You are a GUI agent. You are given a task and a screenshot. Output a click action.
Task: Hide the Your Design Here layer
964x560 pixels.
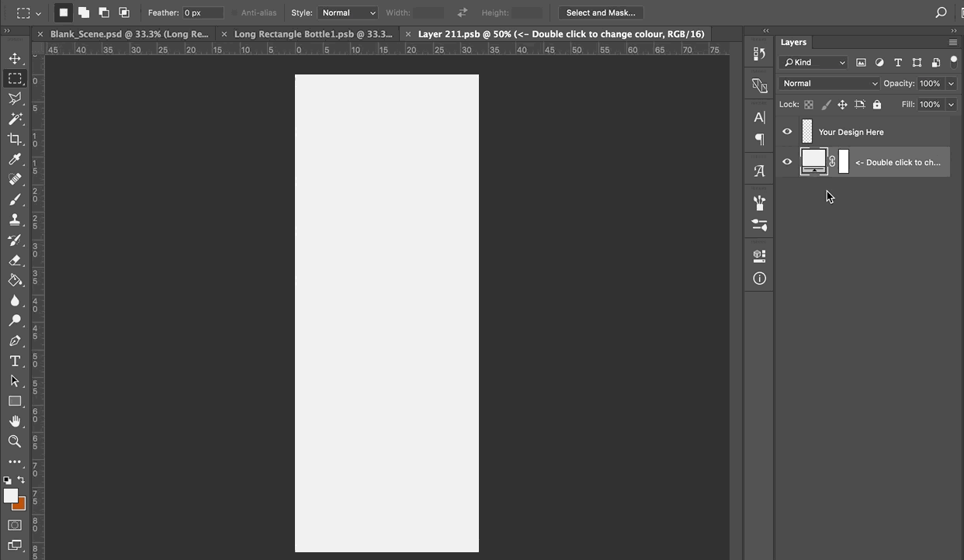point(787,132)
